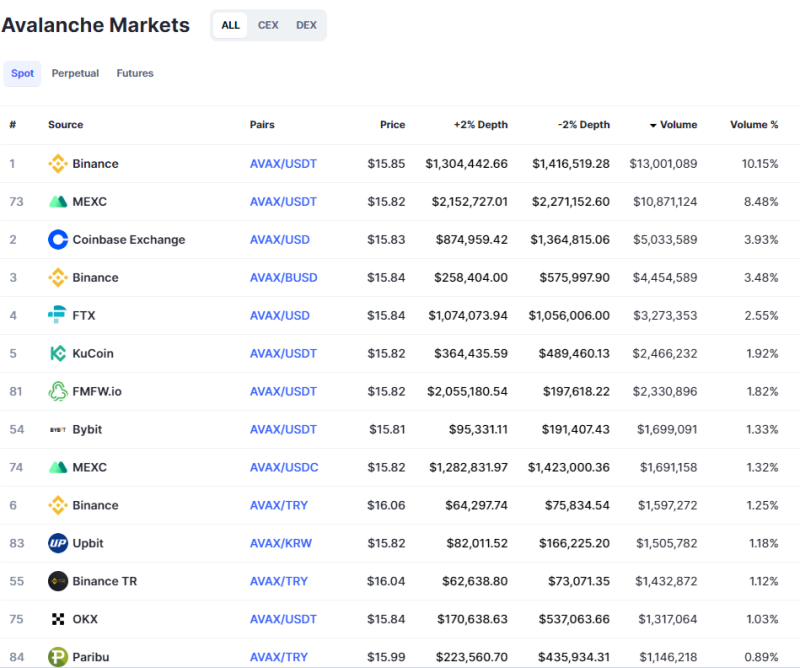The height and width of the screenshot is (668, 800).
Task: Sort by -2% Depth column header
Action: pos(584,125)
